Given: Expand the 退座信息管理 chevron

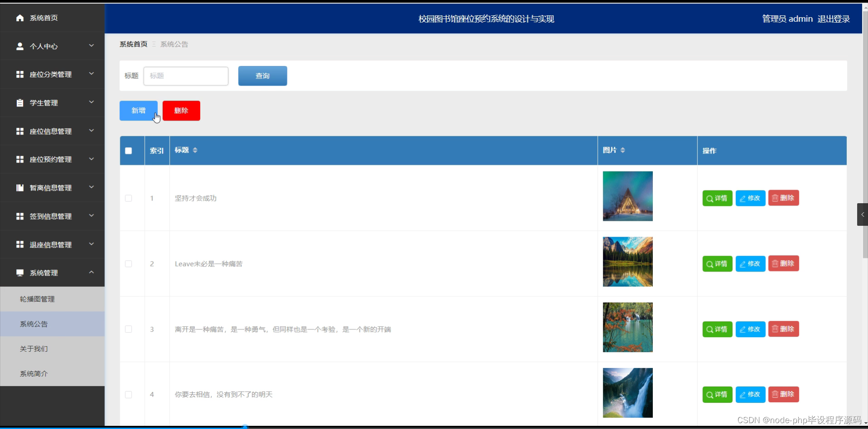Looking at the screenshot, I should coord(91,244).
